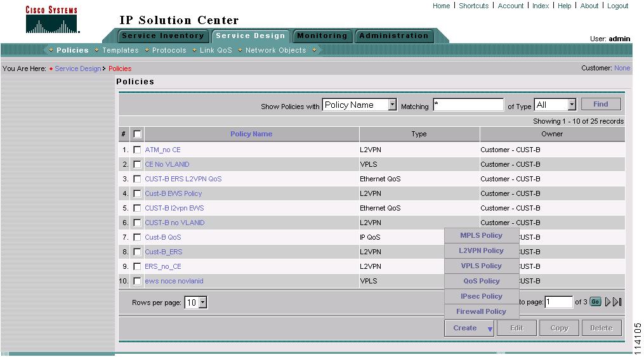Open the of Type All dropdown
The height and width of the screenshot is (357, 644).
coord(555,105)
